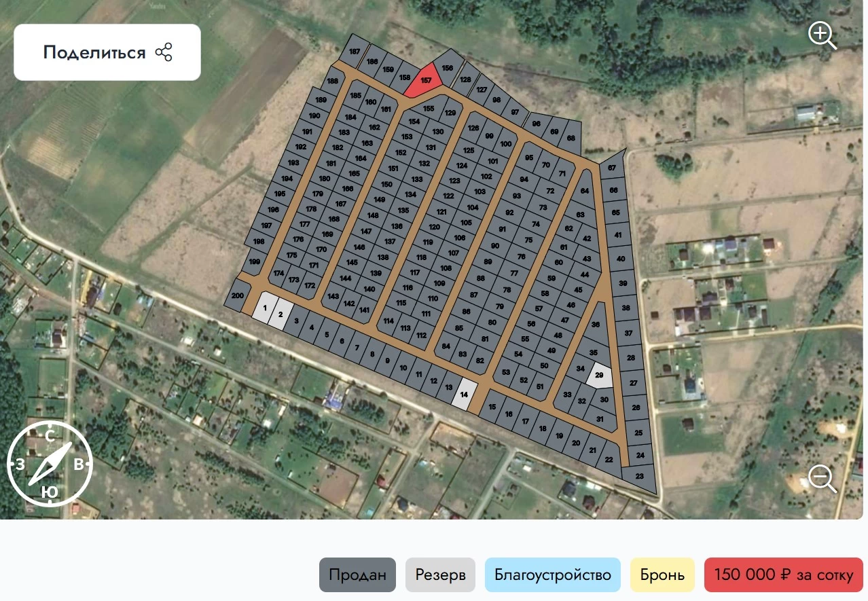Viewport: 868px width, 601px height.
Task: Click the zoom out magnifier icon
Action: (x=822, y=479)
